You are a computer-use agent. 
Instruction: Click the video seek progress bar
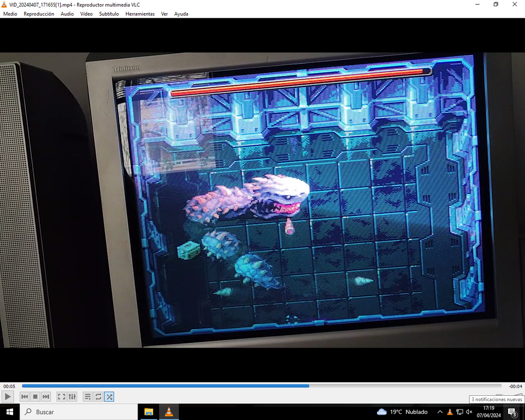pos(261,386)
